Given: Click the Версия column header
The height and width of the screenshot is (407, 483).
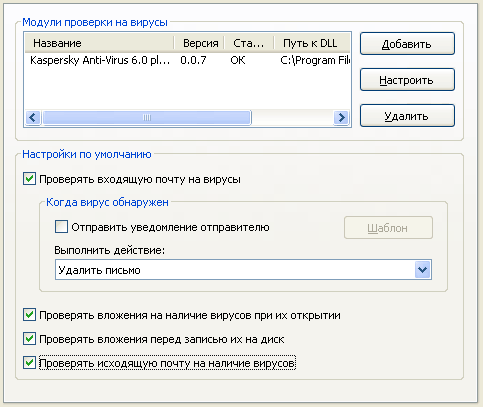Looking at the screenshot, I should (x=199, y=43).
